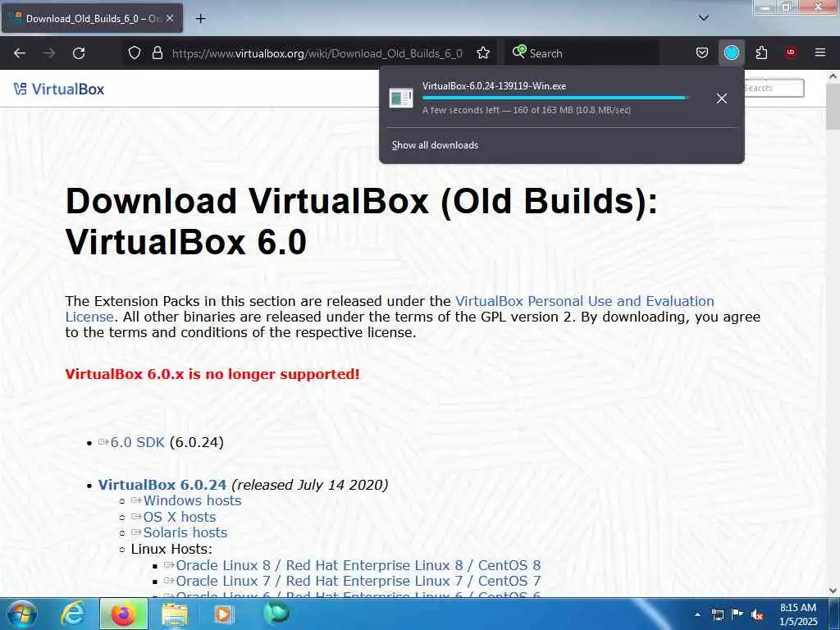List all tabs dropdown arrow
Viewport: 840px width, 630px height.
pos(704,18)
